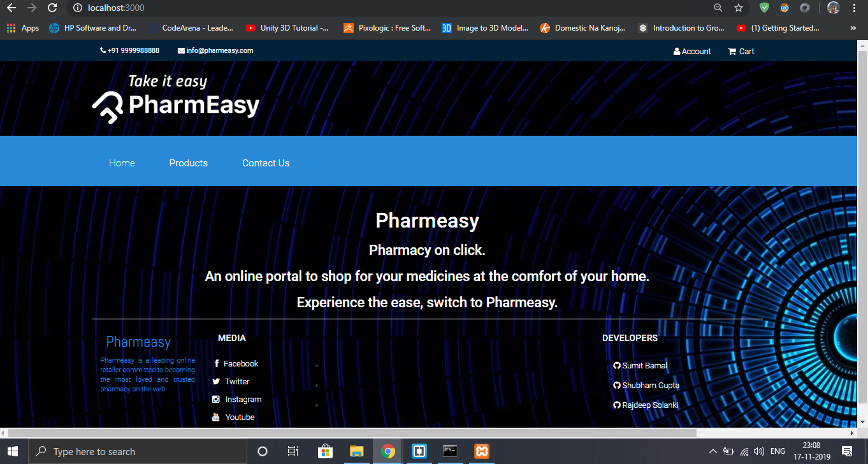Show hidden system tray icons
The height and width of the screenshot is (464, 868).
pos(712,451)
